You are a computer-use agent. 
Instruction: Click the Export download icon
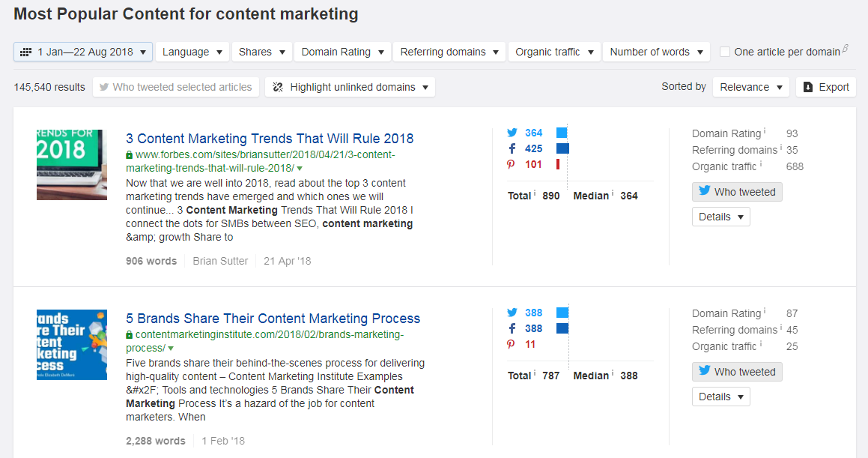[x=807, y=87]
